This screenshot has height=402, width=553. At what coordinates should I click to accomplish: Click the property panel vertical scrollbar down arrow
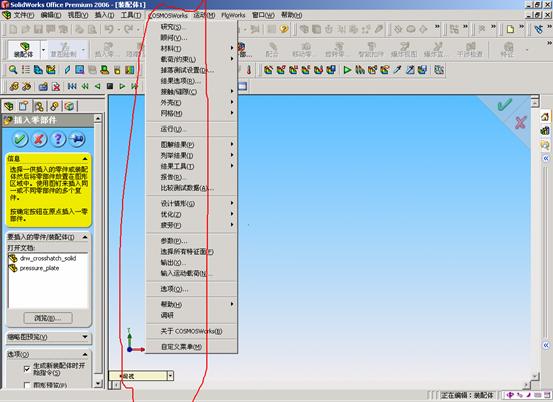(98, 383)
